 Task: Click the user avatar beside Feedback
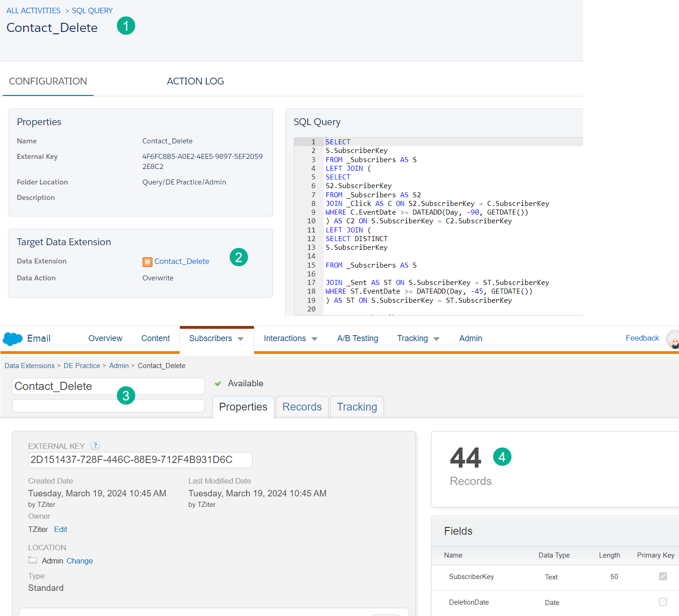coord(672,340)
